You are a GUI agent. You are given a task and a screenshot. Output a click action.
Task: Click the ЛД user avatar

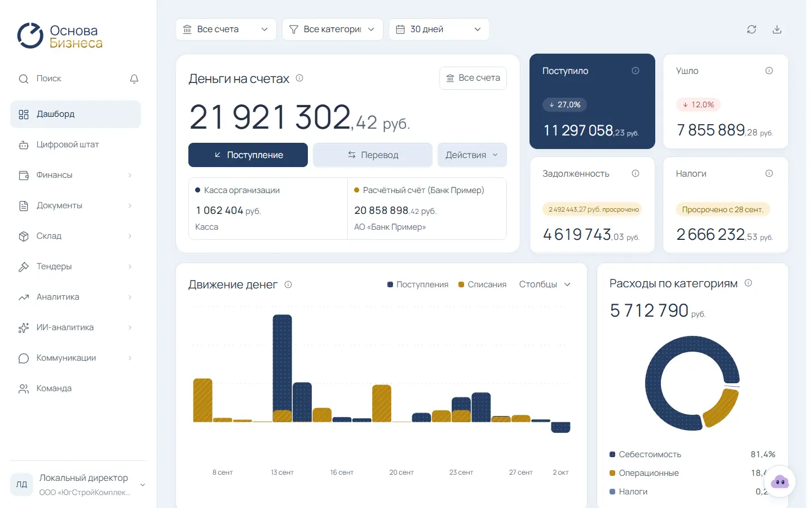[x=21, y=484]
